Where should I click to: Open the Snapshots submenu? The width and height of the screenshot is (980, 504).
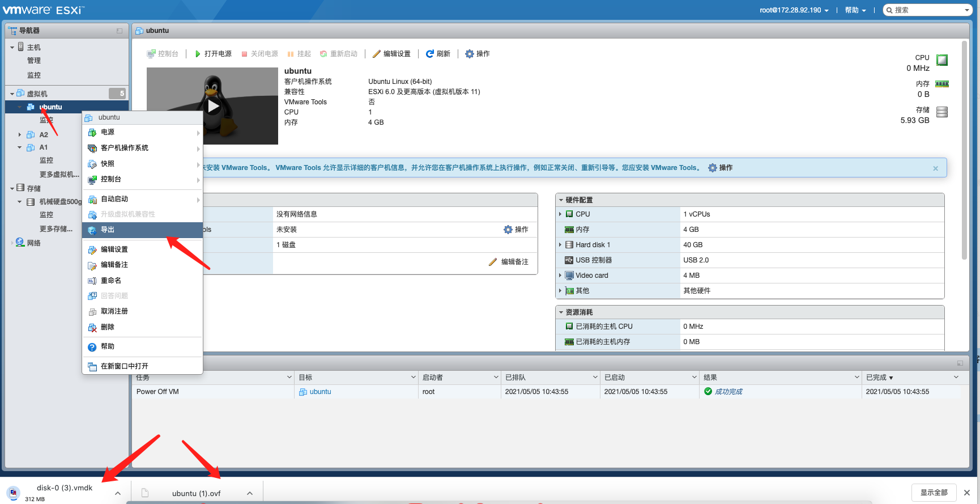[x=143, y=164]
